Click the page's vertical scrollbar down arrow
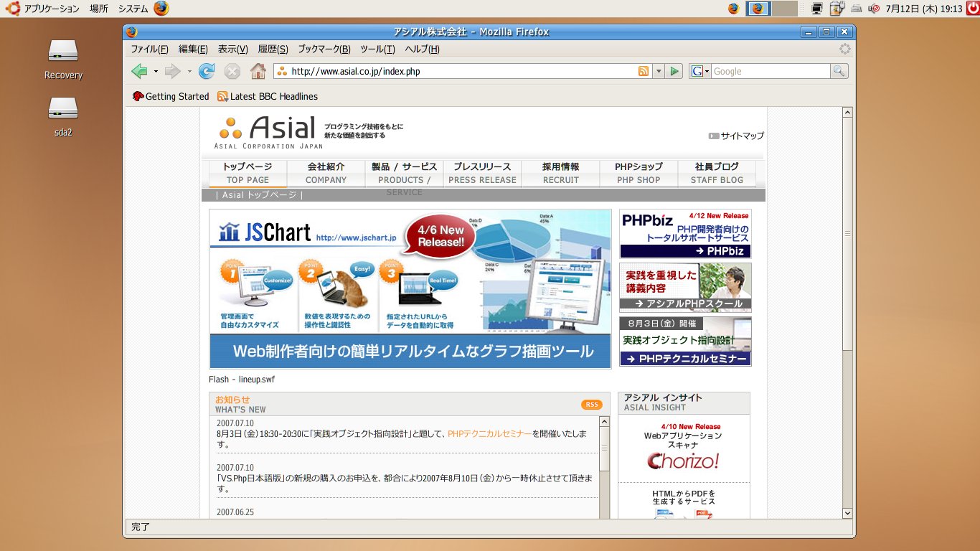The width and height of the screenshot is (980, 551). click(x=847, y=513)
